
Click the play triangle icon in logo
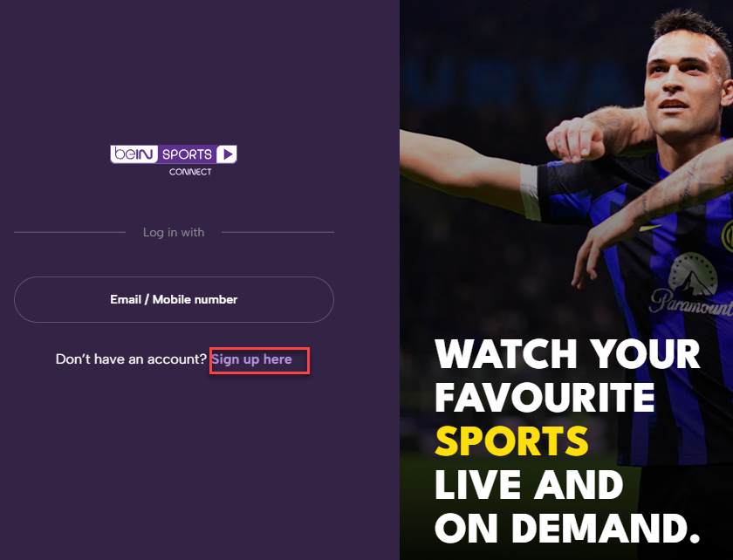pyautogui.click(x=227, y=154)
